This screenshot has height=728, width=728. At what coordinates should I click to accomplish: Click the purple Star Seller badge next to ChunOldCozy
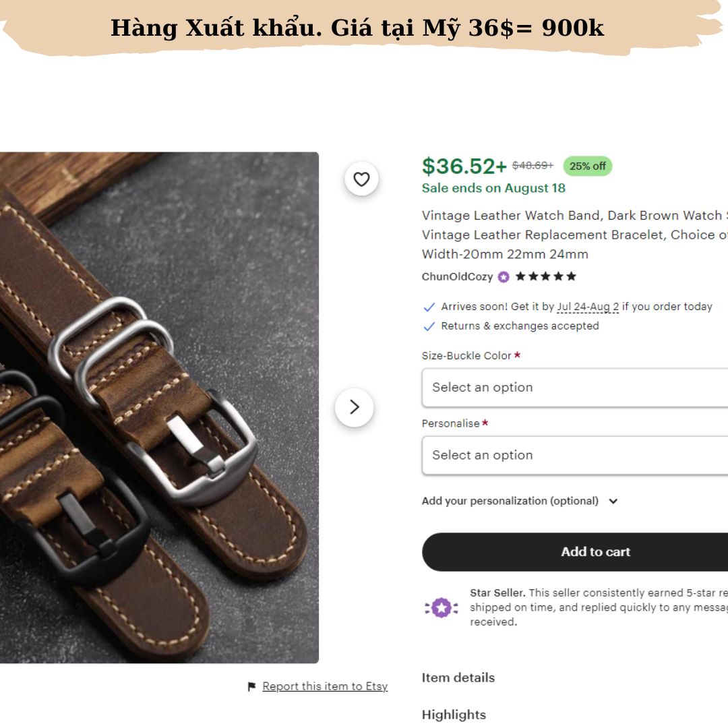pos(504,277)
